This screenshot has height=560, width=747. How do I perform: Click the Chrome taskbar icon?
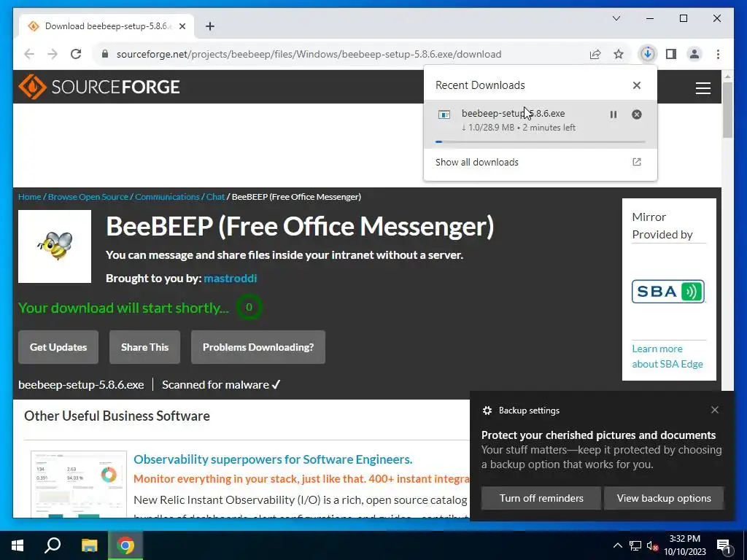(x=125, y=545)
